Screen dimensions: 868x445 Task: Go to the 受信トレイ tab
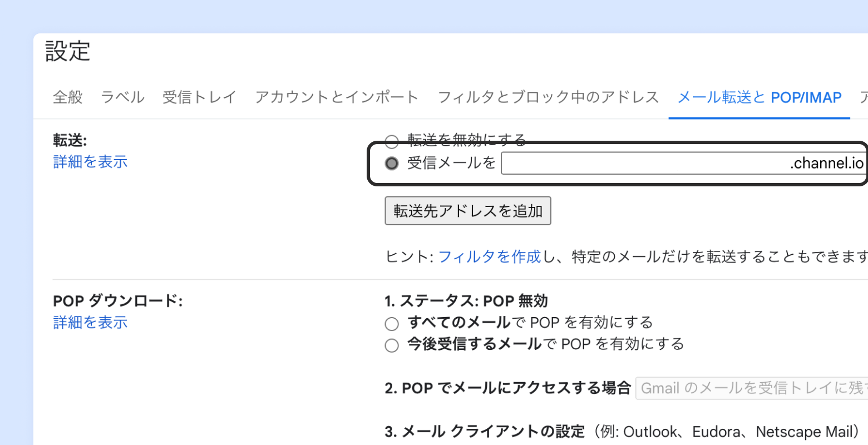pos(199,97)
